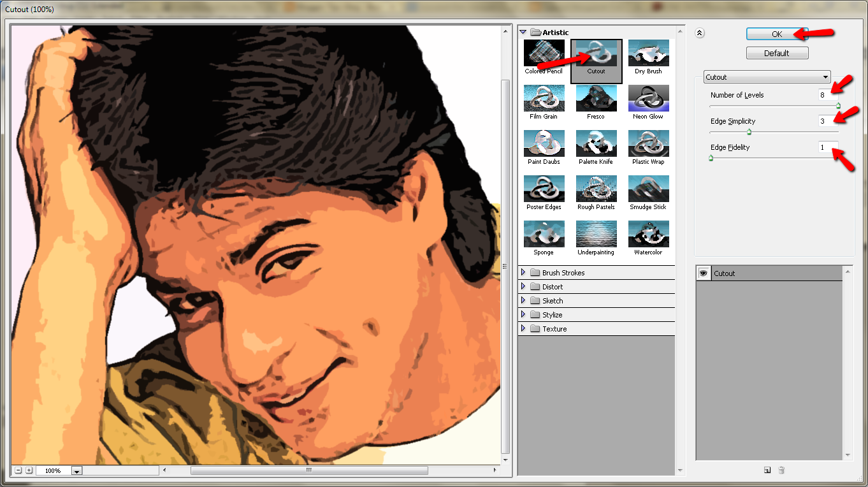Click the zoom in plus button
This screenshot has height=487, width=868.
(29, 470)
